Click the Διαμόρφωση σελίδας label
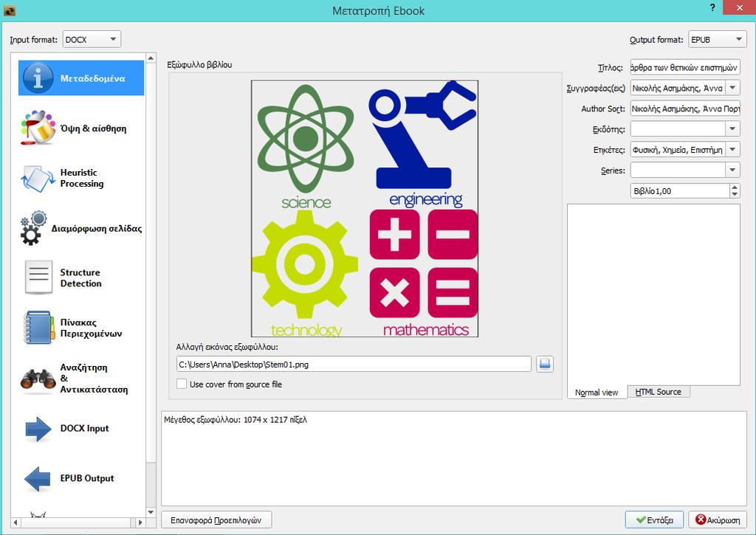 97,229
